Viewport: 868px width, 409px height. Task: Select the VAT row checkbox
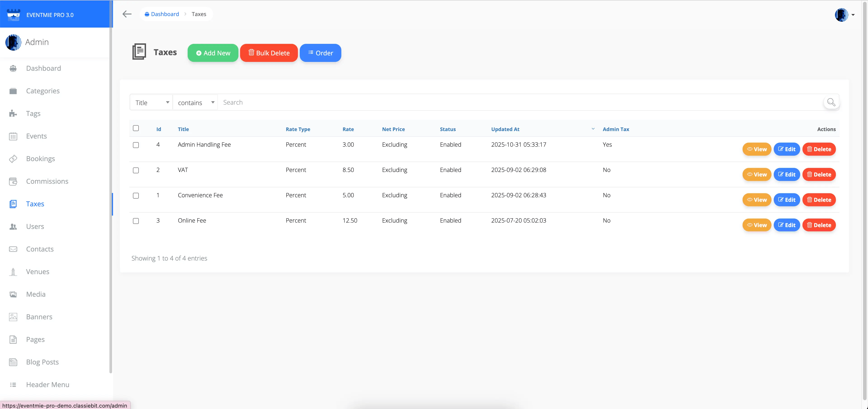coord(136,170)
